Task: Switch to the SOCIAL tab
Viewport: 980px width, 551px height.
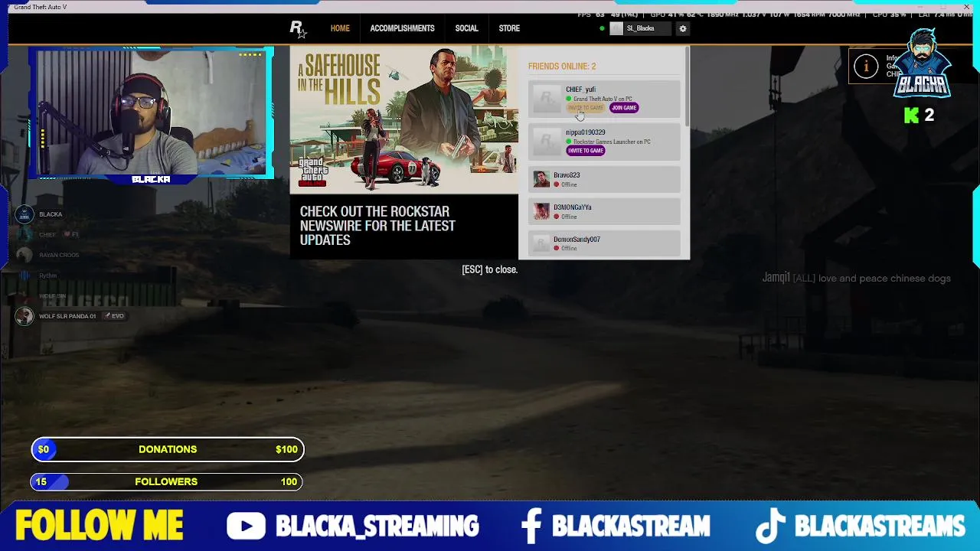Action: (466, 28)
